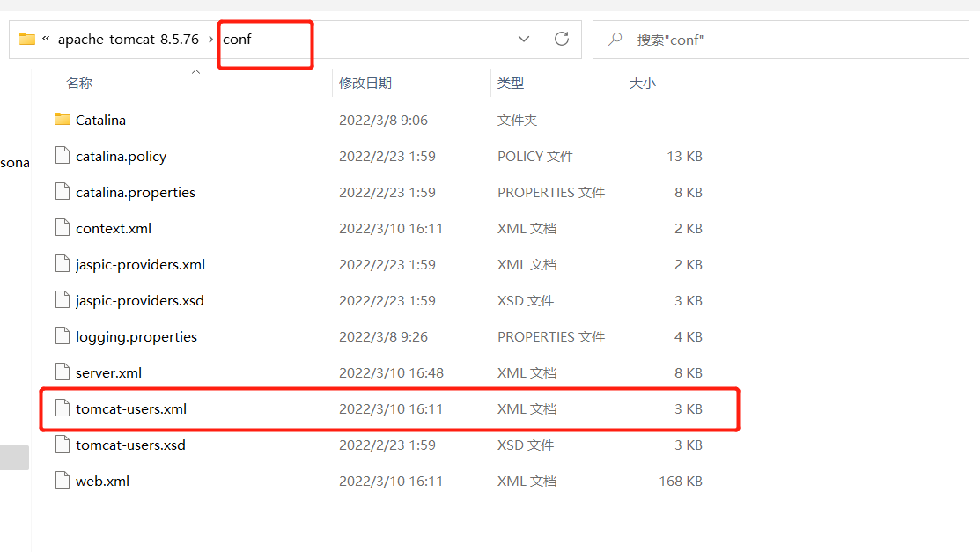Click Catalina type 文件夹 cell

[517, 120]
